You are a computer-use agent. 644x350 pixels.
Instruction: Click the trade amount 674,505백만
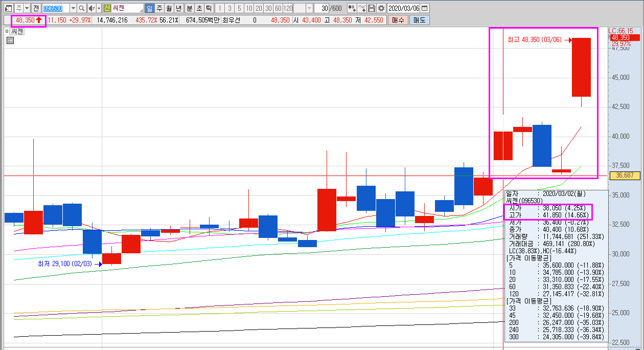(x=203, y=20)
